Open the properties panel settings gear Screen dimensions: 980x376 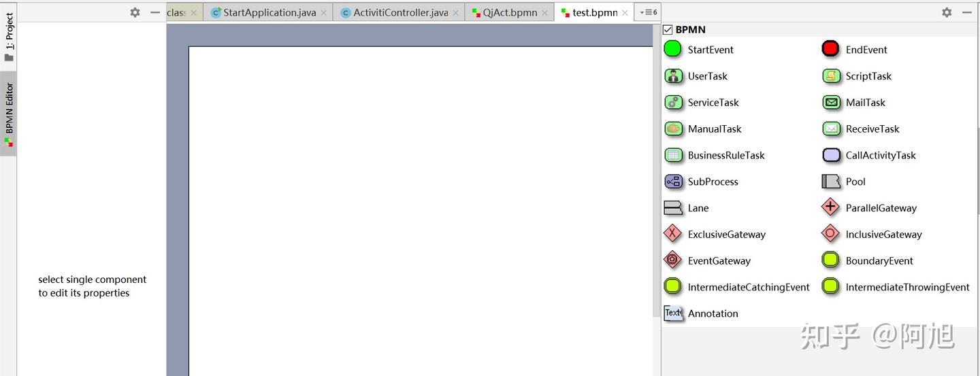point(135,12)
